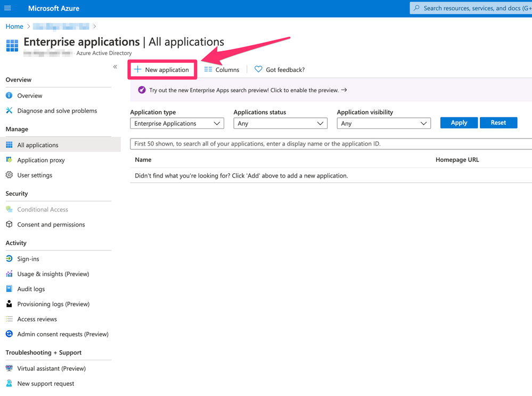Collapse the sidebar with double-chevron icon
This screenshot has height=396, width=532.
pyautogui.click(x=115, y=67)
